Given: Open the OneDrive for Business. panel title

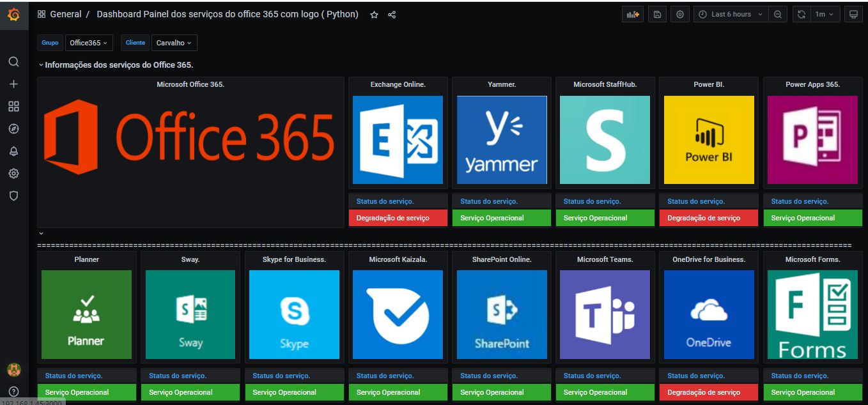Looking at the screenshot, I should pos(709,259).
